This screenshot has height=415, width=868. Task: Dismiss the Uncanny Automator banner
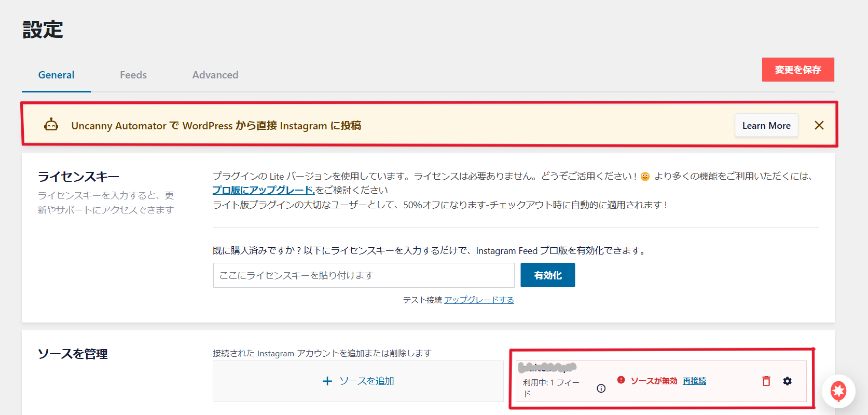[x=819, y=125]
